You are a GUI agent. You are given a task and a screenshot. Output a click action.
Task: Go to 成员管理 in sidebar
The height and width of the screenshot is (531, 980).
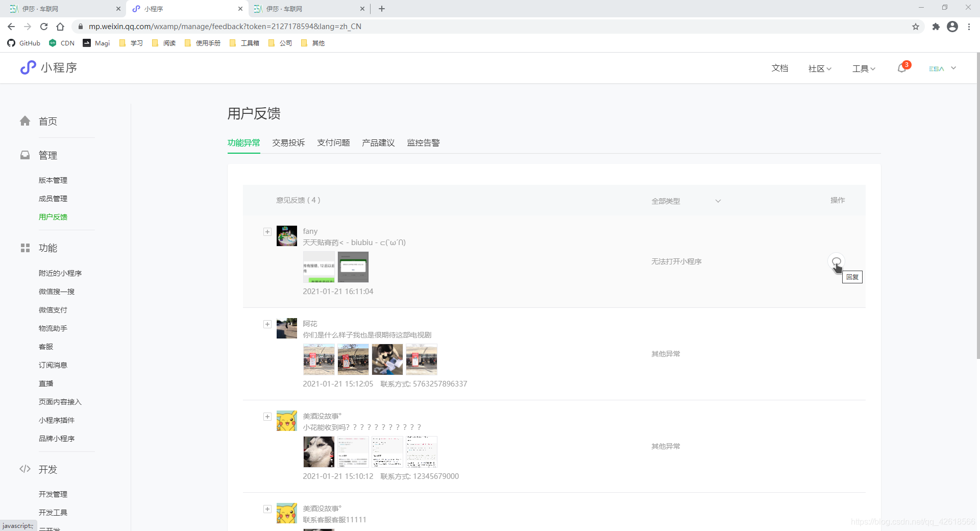click(53, 199)
